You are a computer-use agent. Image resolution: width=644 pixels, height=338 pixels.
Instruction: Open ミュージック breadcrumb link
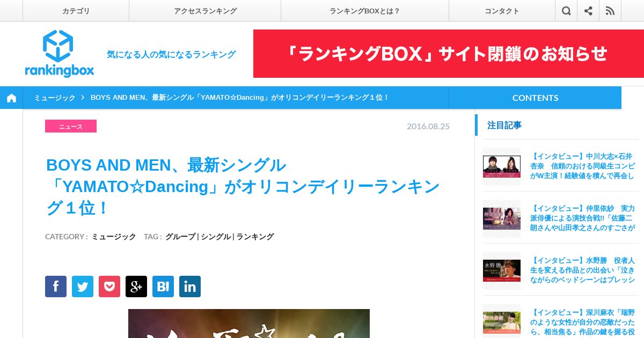pos(55,98)
